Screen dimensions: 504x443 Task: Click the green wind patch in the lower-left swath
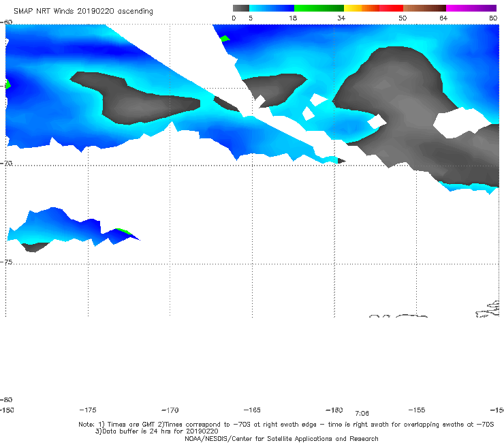click(124, 231)
